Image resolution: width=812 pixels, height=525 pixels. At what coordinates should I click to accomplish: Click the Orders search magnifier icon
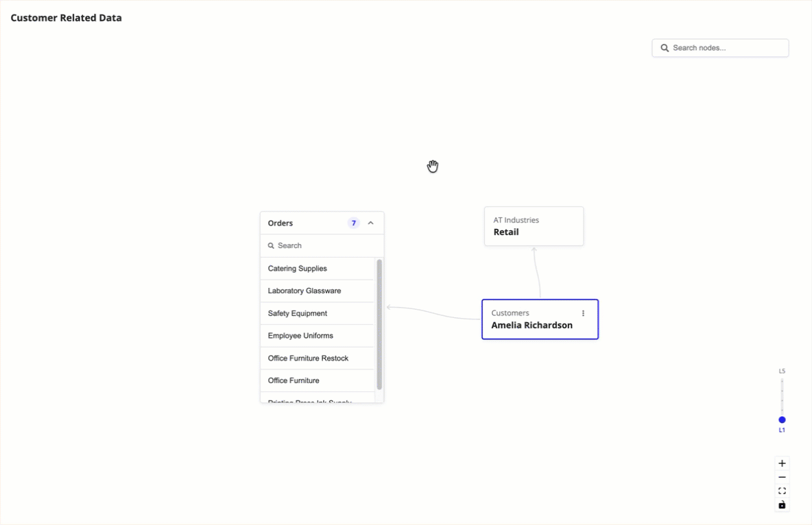coord(271,245)
